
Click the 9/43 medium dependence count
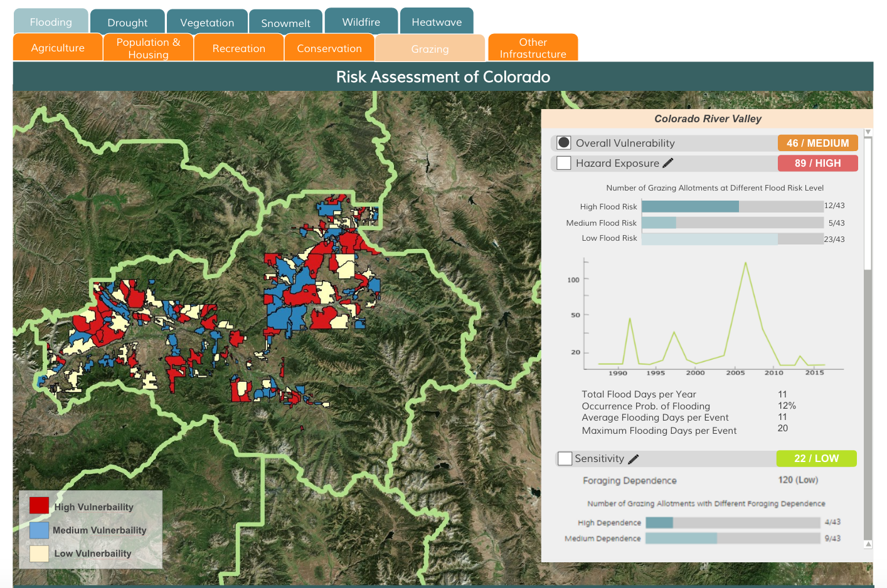[832, 538]
